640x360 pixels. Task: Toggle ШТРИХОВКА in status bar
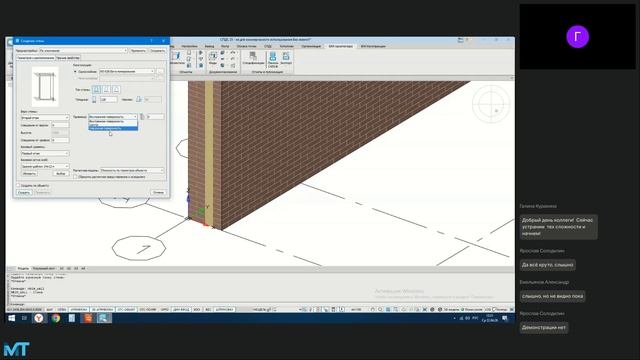(224, 310)
